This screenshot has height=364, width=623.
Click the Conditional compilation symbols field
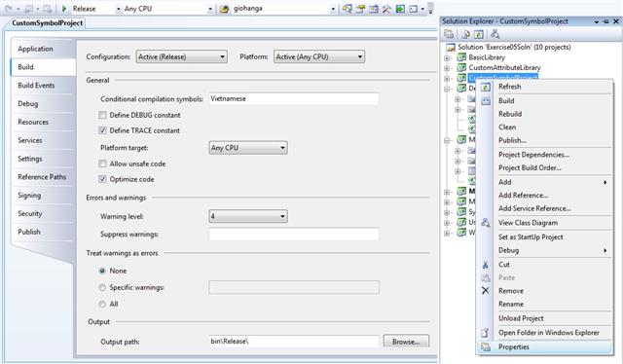[294, 99]
